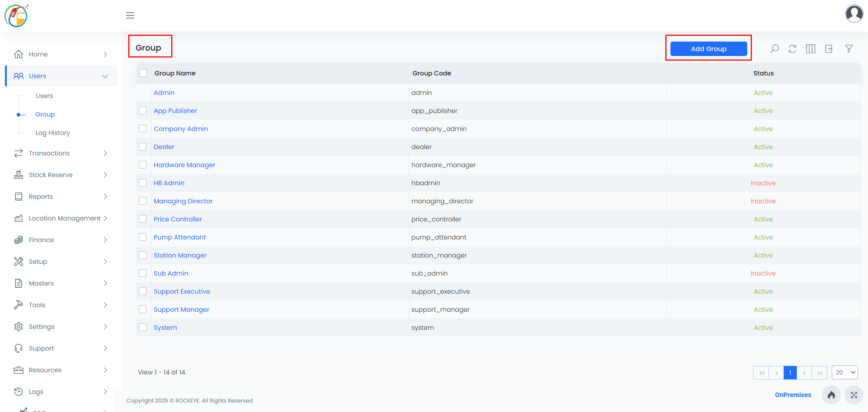This screenshot has width=868, height=412.
Task: Click the export icon
Action: coord(829,49)
